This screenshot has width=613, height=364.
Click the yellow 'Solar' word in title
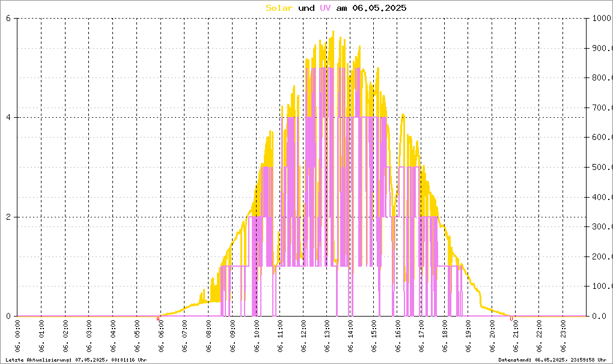click(279, 8)
